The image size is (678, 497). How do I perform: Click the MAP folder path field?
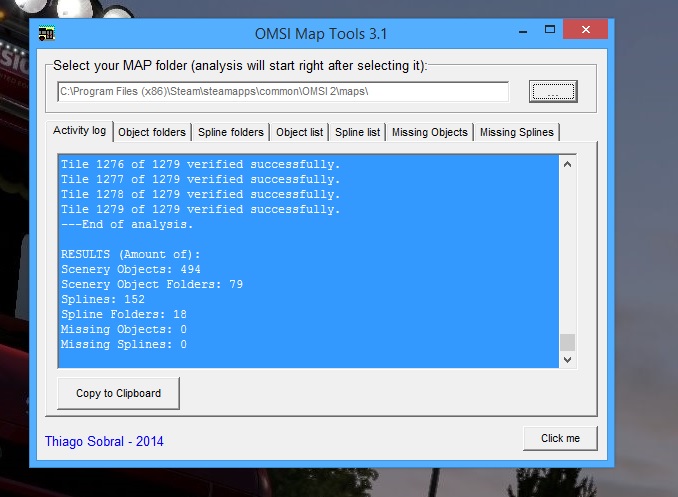[282, 92]
